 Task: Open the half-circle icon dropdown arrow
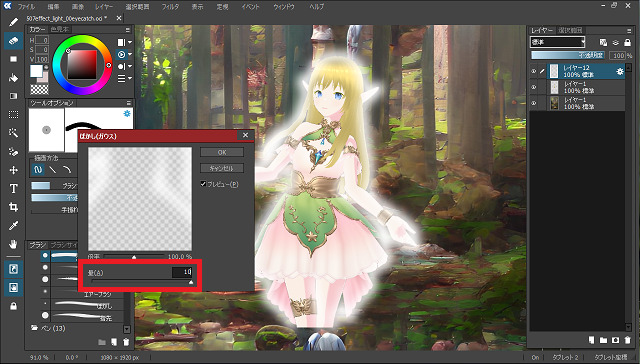[130, 66]
